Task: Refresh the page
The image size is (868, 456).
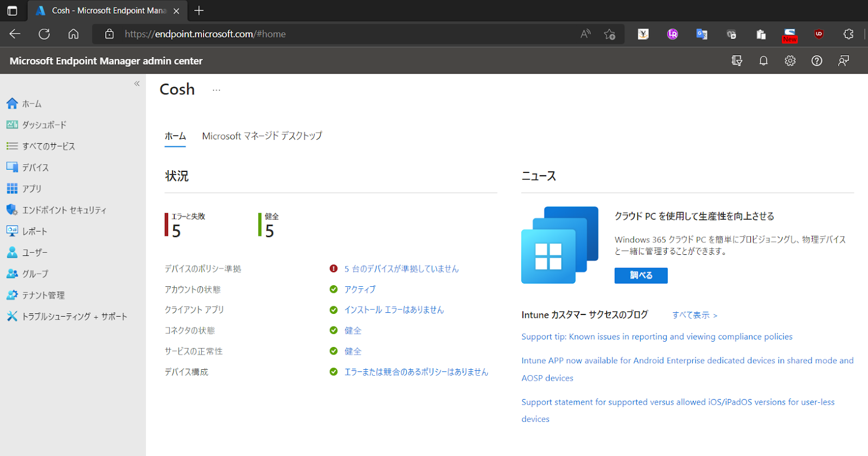Action: [44, 34]
